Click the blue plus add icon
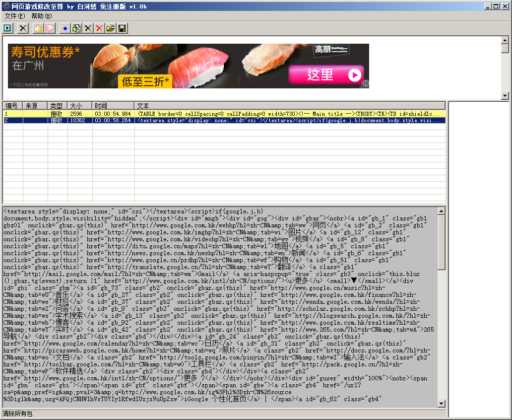The height and width of the screenshot is (420, 512). [65, 28]
